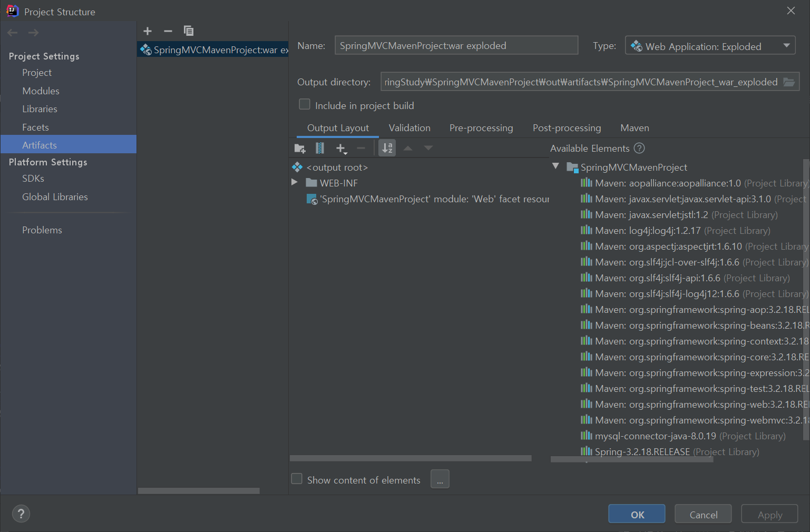Click the help question mark button
Viewport: 810px width, 532px height.
coord(21,514)
